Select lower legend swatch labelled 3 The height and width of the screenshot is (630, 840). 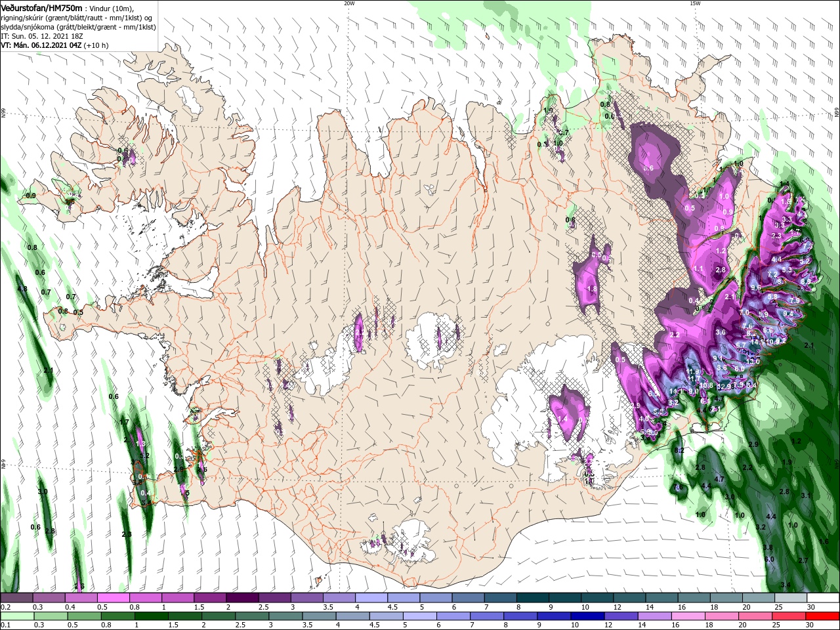(x=285, y=616)
